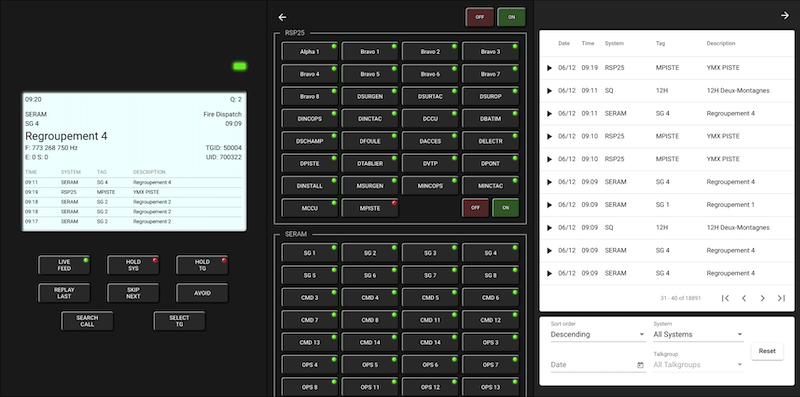Screen dimensions: 800x397
Task: Toggle the MPISTE talkgroup button
Action: click(370, 208)
